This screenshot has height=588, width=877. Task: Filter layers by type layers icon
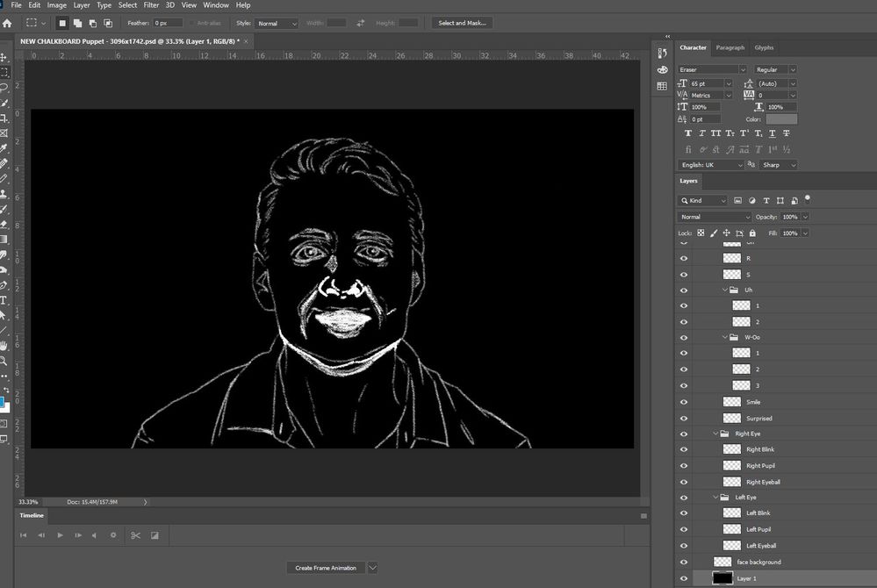coord(766,201)
